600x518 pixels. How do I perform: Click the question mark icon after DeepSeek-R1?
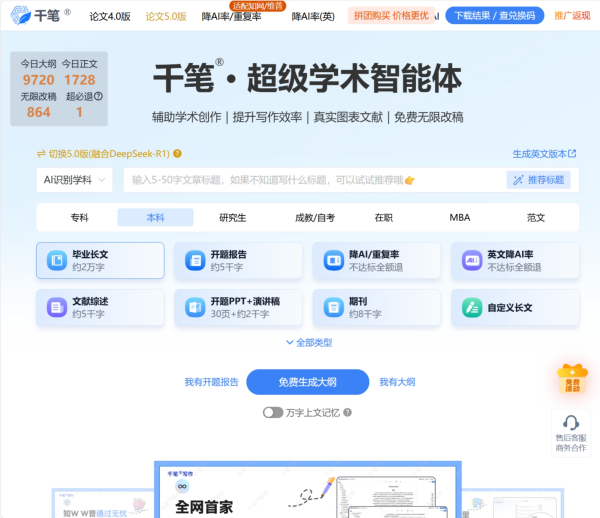coord(177,153)
